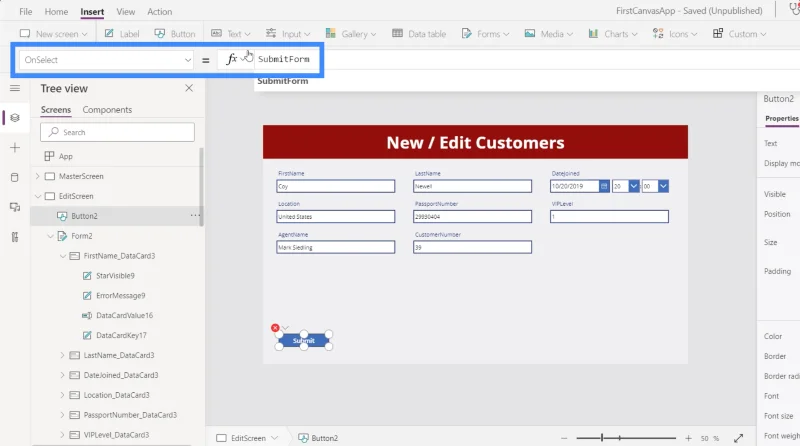Open the Text dropdown menu
800x446 pixels.
[x=231, y=34]
